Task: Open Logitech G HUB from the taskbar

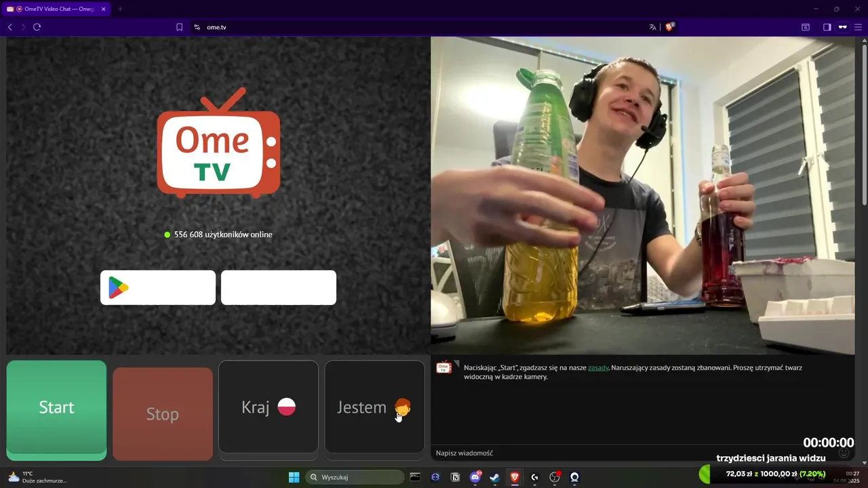Action: pyautogui.click(x=534, y=477)
